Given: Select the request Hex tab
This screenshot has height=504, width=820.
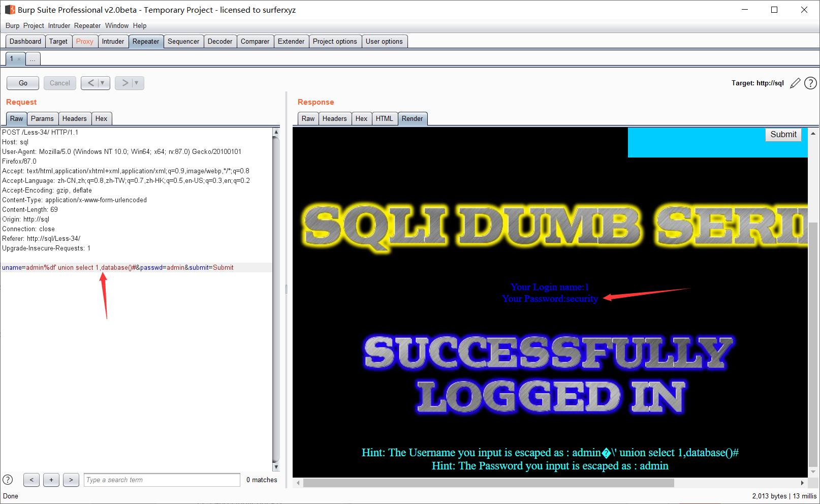Looking at the screenshot, I should 102,118.
